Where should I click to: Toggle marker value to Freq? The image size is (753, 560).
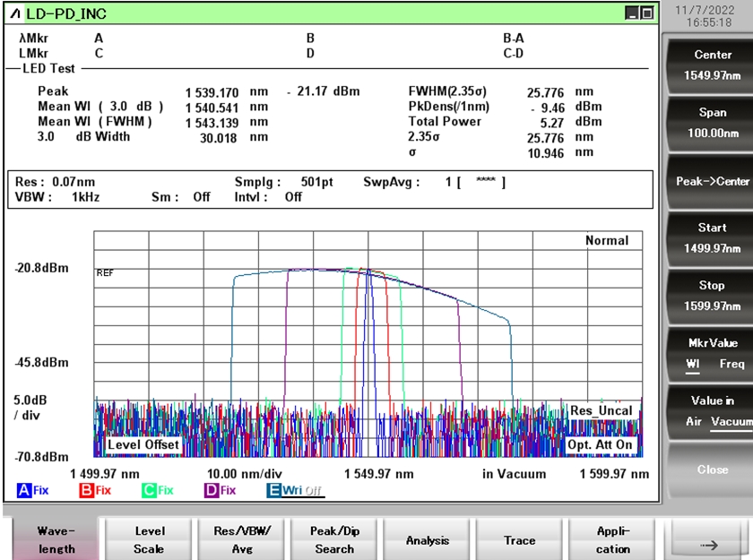click(731, 364)
